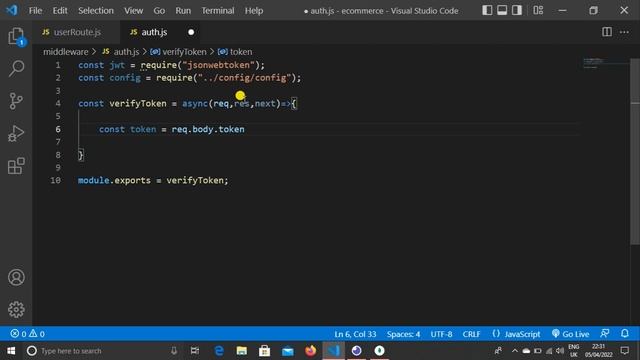Open Mail app from taskbar
This screenshot has height=360, width=640.
click(x=288, y=351)
